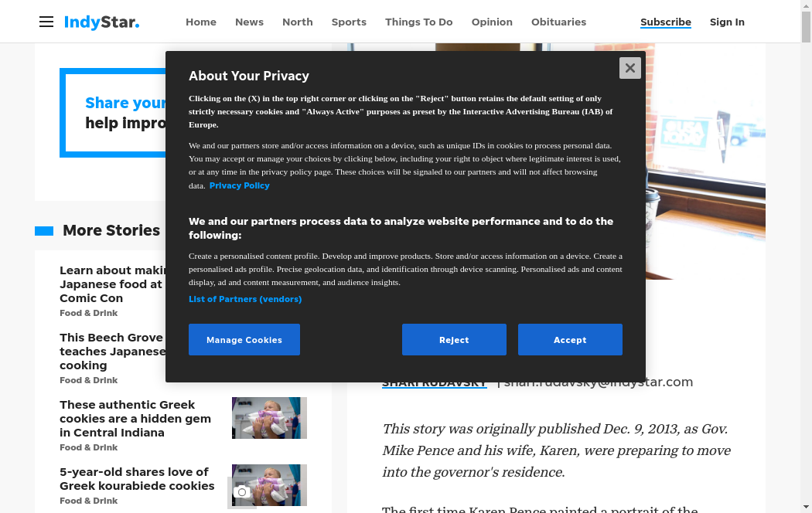Open the authentic Greek cookies story thumbnail
Screen dimensions: 812x513
pos(269,418)
